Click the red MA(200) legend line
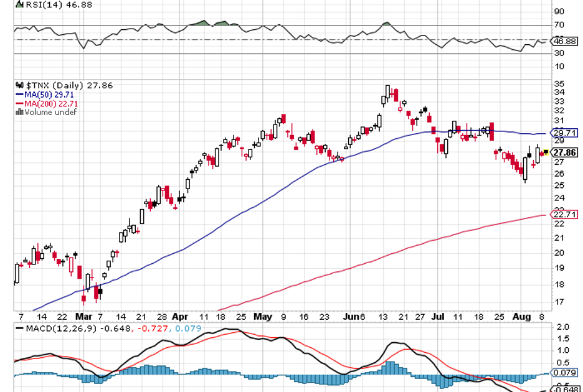This screenshot has width=583, height=392. click(19, 103)
